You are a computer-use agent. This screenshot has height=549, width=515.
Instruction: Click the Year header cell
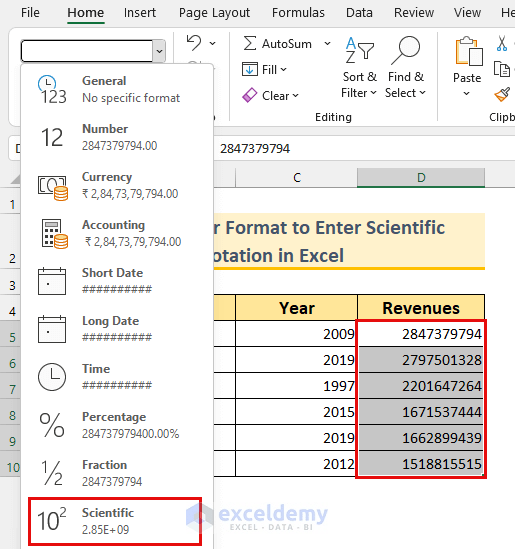point(297,308)
